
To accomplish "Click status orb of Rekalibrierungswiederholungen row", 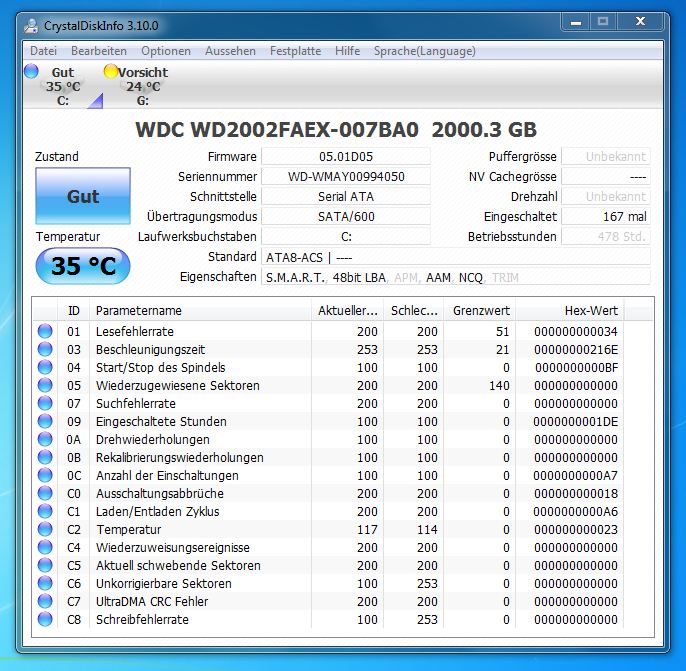I will click(x=45, y=457).
